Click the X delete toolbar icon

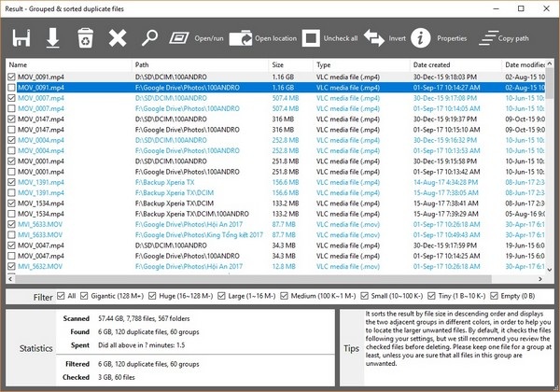coord(118,38)
